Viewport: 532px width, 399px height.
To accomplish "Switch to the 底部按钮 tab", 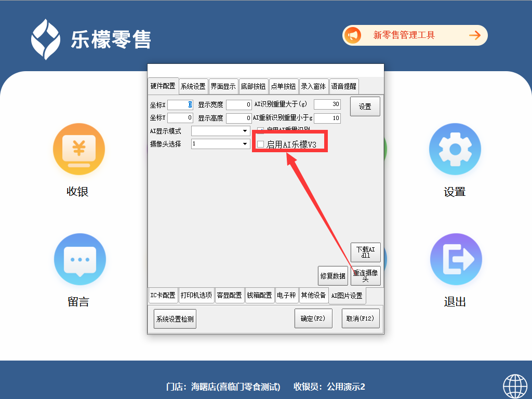I will click(253, 86).
